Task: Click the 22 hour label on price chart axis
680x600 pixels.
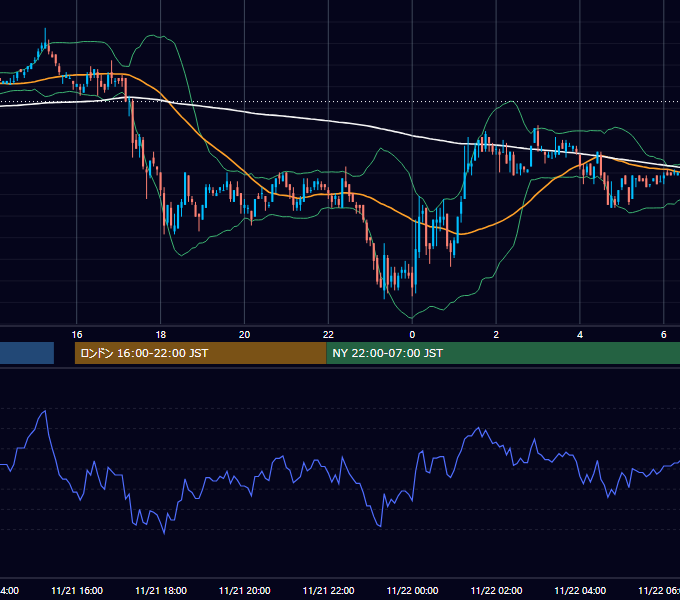Action: (328, 335)
